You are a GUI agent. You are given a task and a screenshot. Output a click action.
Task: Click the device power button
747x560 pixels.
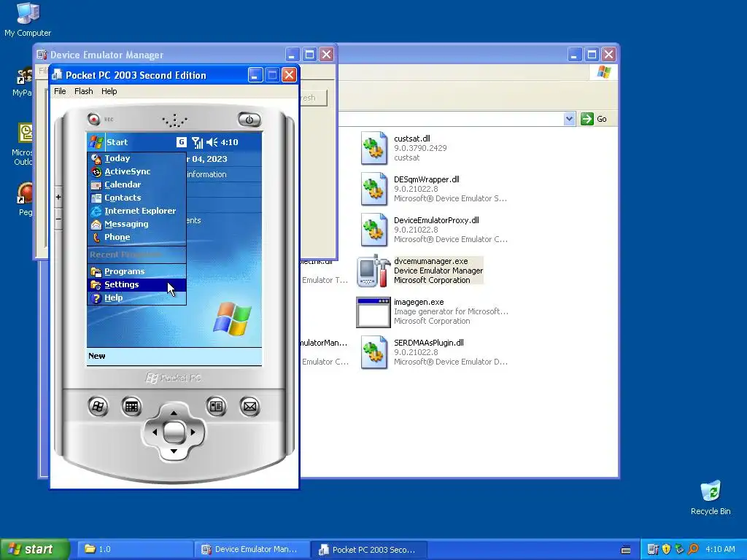point(249,120)
